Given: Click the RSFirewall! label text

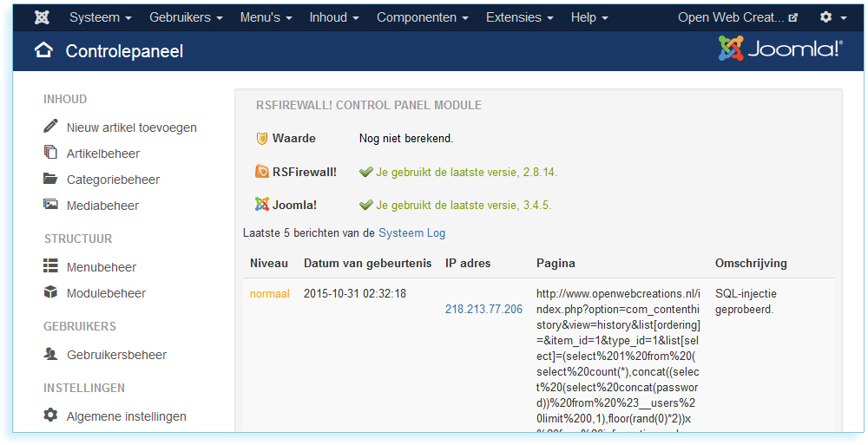Looking at the screenshot, I should click(x=305, y=172).
